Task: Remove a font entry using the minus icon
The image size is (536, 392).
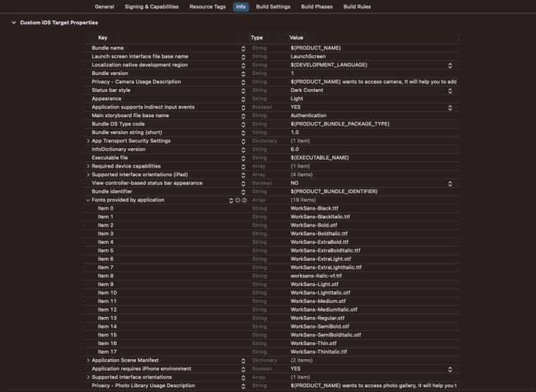Action: [x=244, y=200]
